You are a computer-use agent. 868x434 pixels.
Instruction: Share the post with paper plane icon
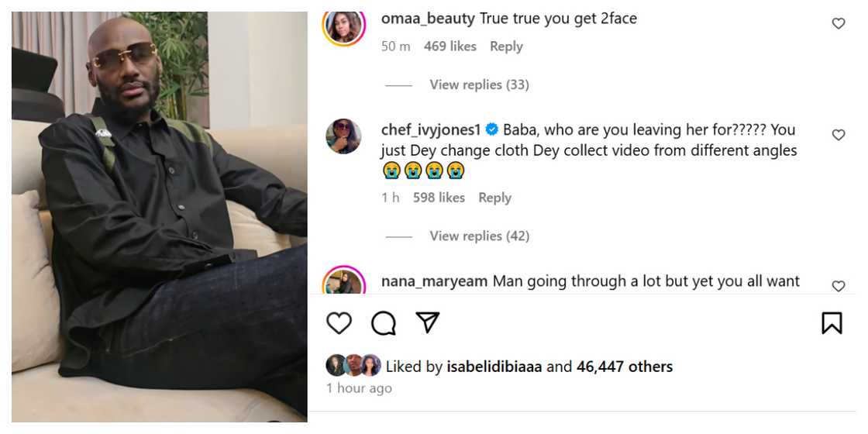(x=428, y=322)
